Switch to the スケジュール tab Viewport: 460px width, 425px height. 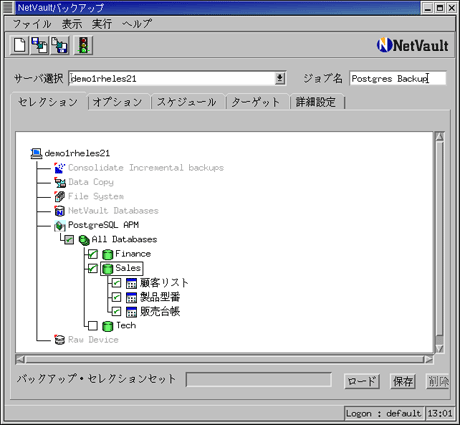pyautogui.click(x=187, y=102)
